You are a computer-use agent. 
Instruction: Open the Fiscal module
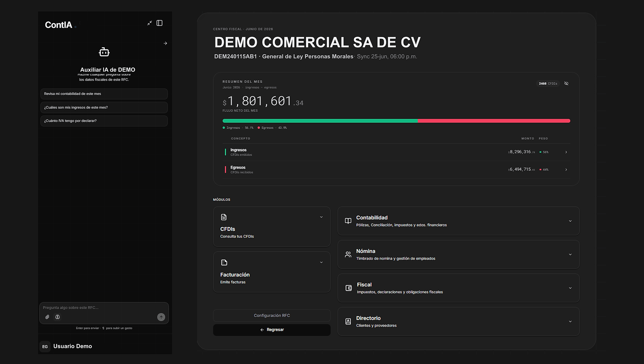tap(459, 288)
